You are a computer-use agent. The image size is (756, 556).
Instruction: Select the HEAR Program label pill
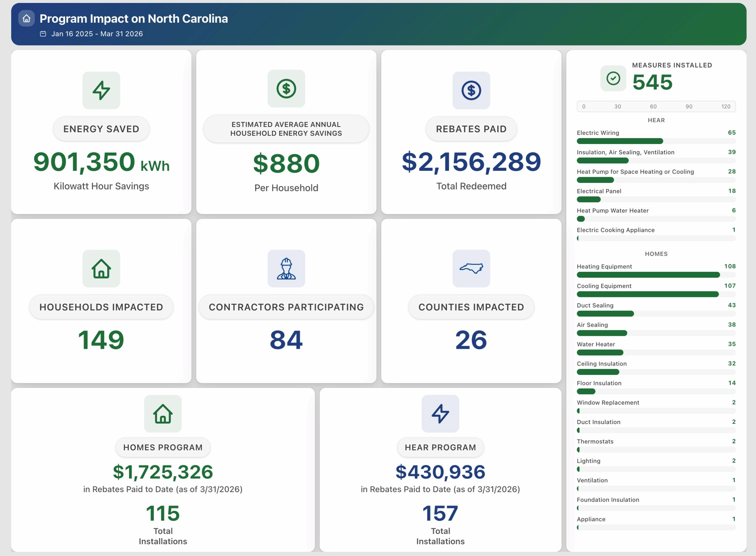tap(440, 447)
